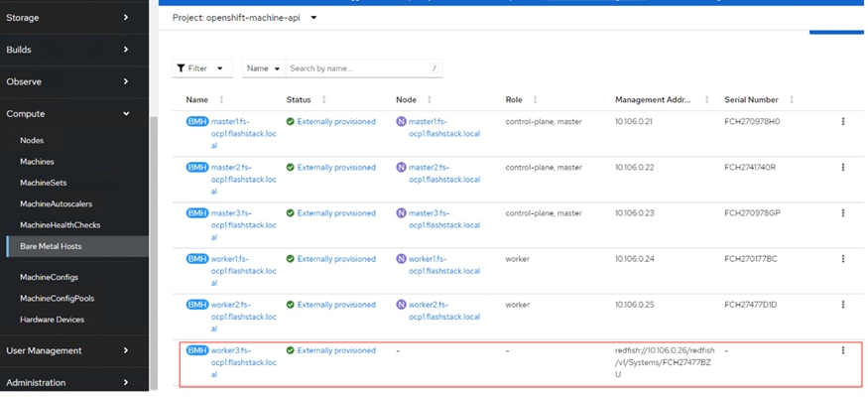The image size is (868, 397).
Task: Open the Nodes page in sidebar
Action: [32, 141]
